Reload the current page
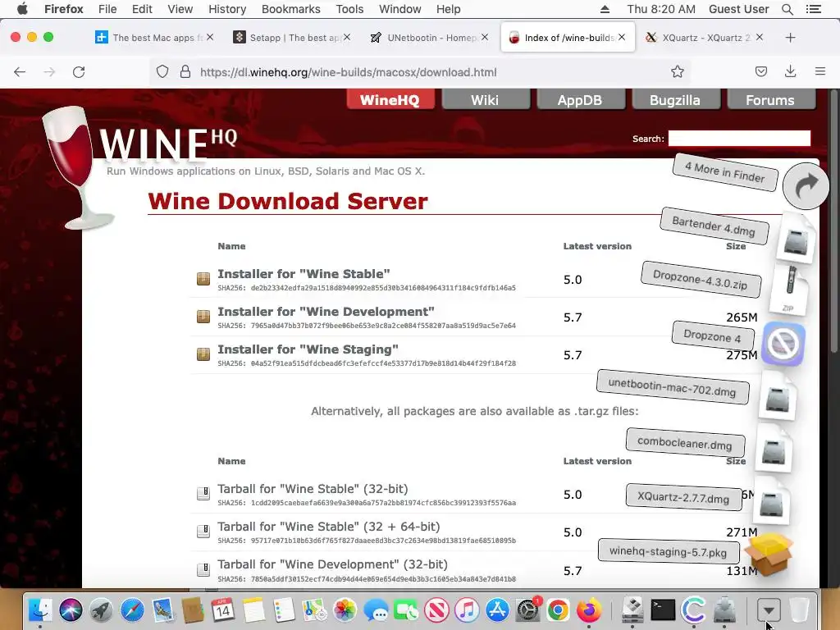This screenshot has height=630, width=840. point(79,72)
